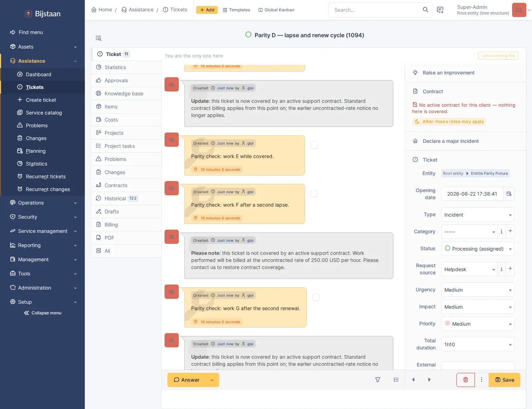Click the Opening date input field

472,194
